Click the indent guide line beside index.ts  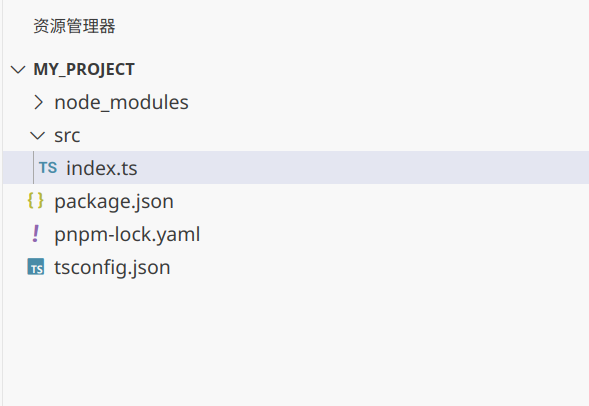coord(33,168)
